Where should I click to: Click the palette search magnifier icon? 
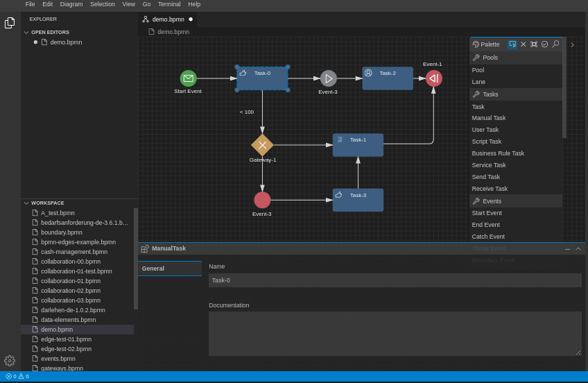(x=555, y=44)
